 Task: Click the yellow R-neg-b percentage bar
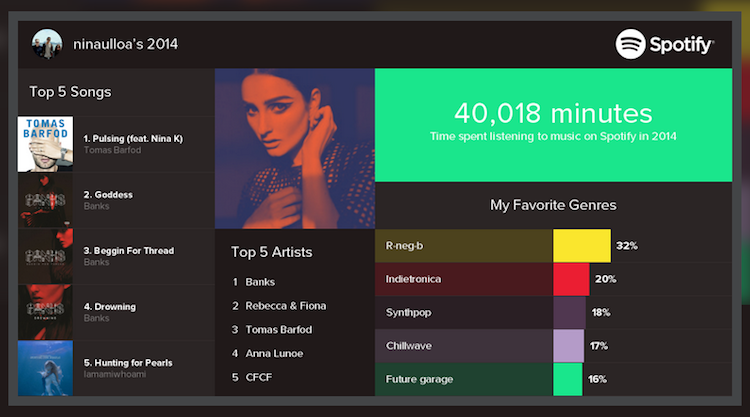582,246
